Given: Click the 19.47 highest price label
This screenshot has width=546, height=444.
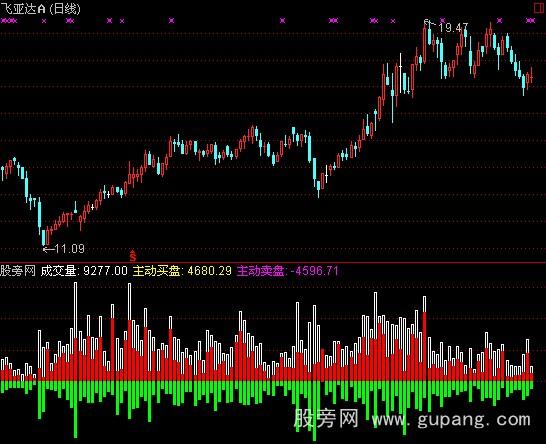Looking at the screenshot, I should pyautogui.click(x=453, y=28).
